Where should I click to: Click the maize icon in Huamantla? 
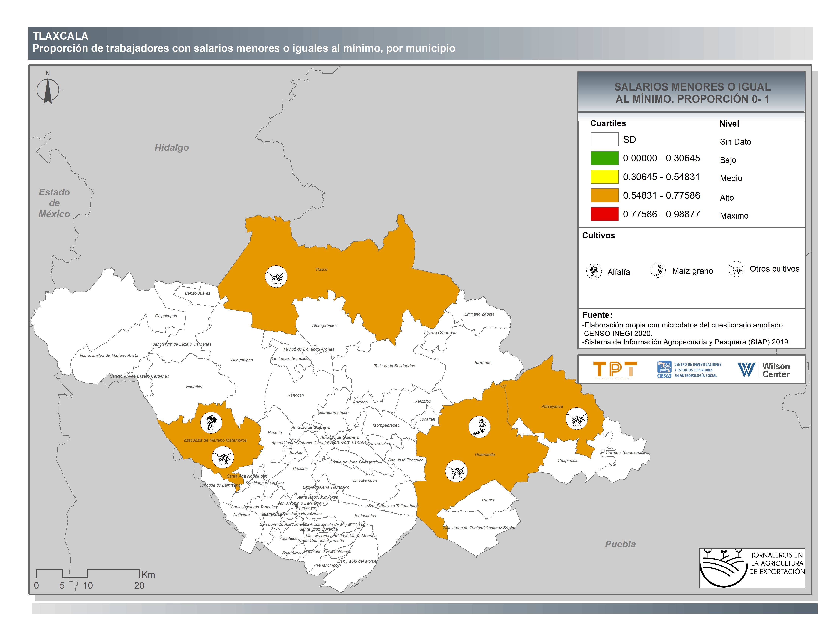[x=479, y=427]
